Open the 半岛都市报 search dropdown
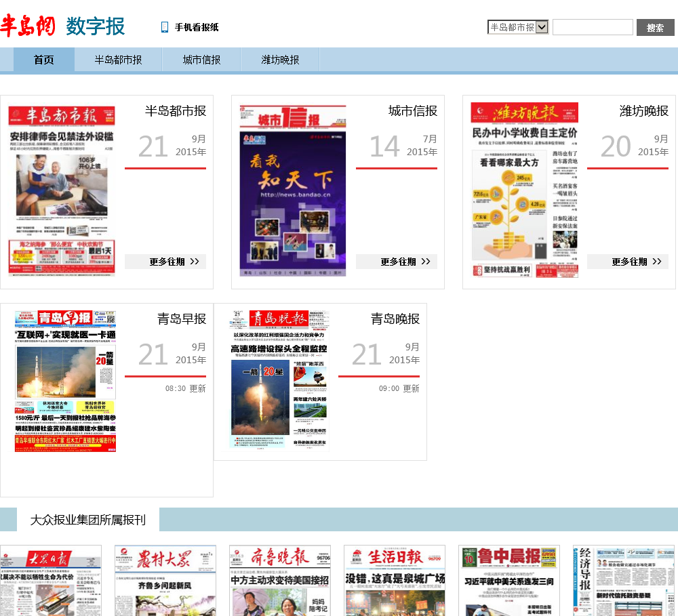This screenshot has width=678, height=616. (518, 27)
